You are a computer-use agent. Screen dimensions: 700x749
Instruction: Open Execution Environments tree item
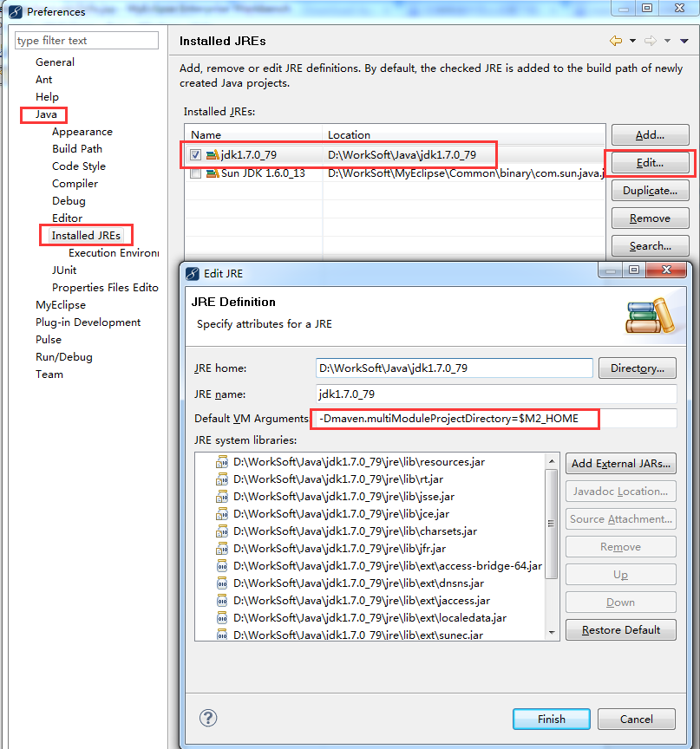(x=114, y=252)
